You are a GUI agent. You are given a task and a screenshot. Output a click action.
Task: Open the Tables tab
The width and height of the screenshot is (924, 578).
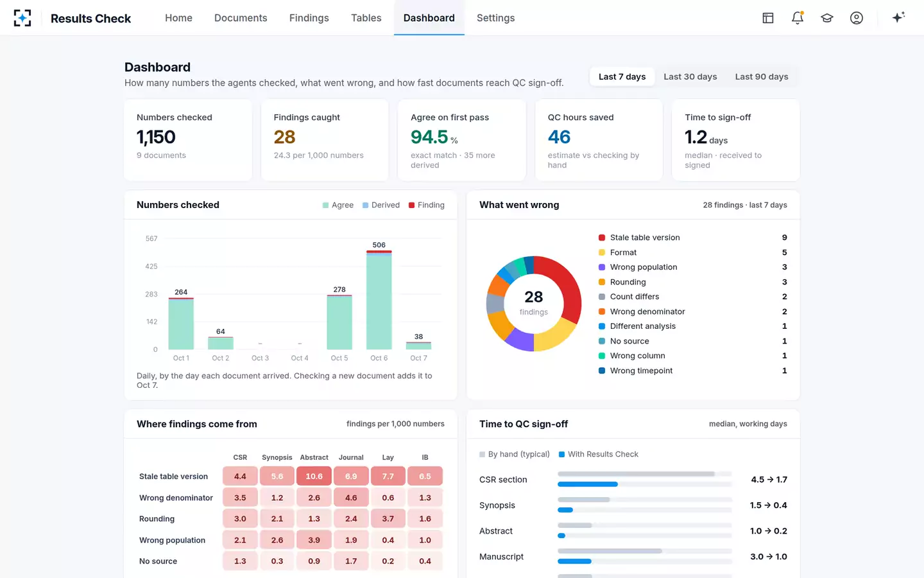[x=366, y=18]
